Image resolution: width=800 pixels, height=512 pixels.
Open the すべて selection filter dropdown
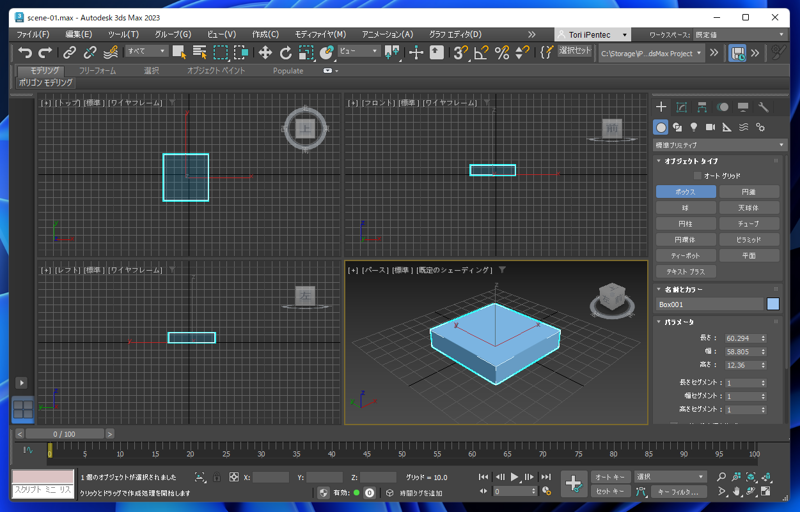[x=146, y=51]
